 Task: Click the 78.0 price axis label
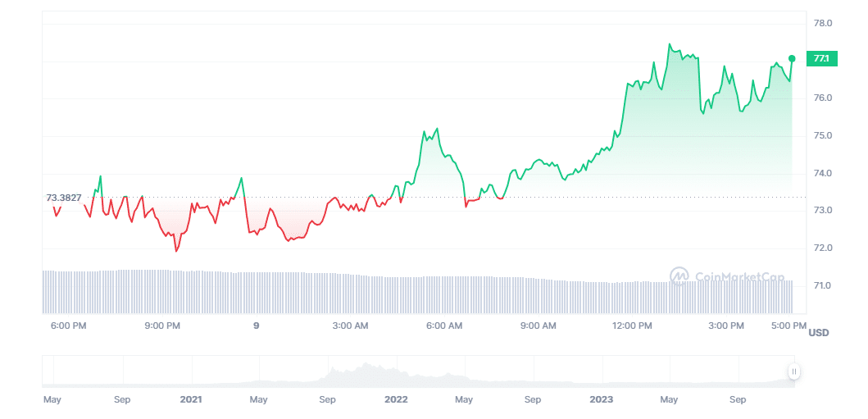[822, 24]
